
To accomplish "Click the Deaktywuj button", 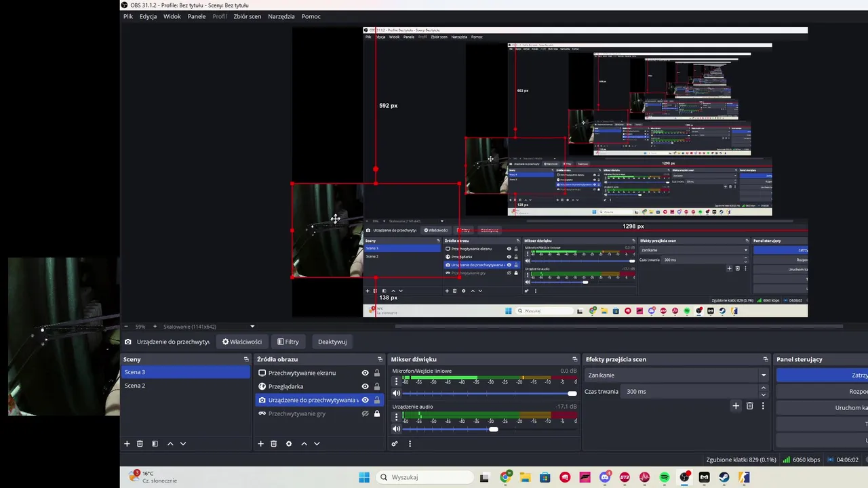I will point(332,342).
